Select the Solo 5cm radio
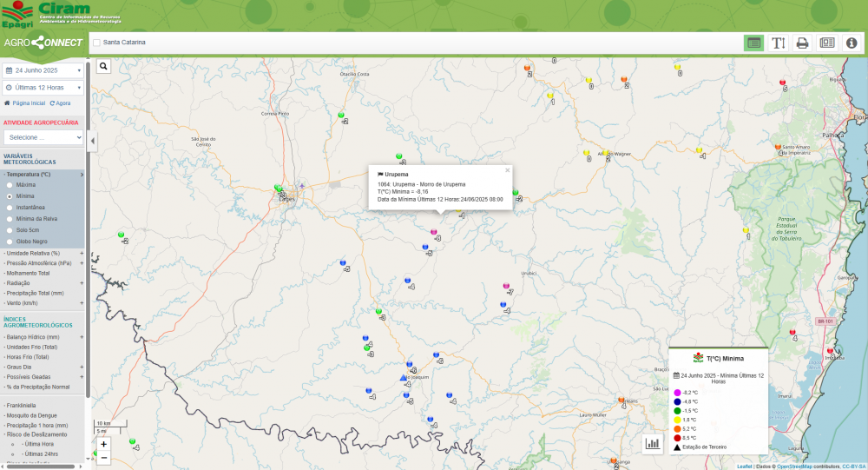Screen dimensions: 868x470 [x=10, y=230]
